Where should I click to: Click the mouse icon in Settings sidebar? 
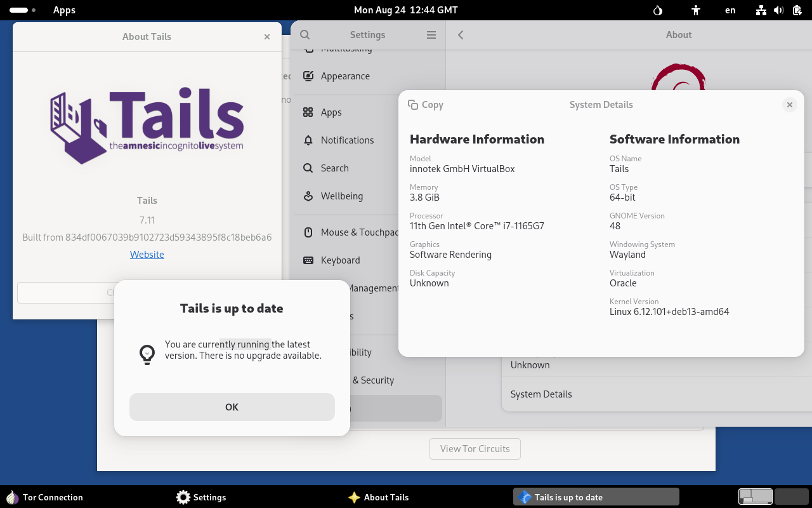click(x=308, y=232)
